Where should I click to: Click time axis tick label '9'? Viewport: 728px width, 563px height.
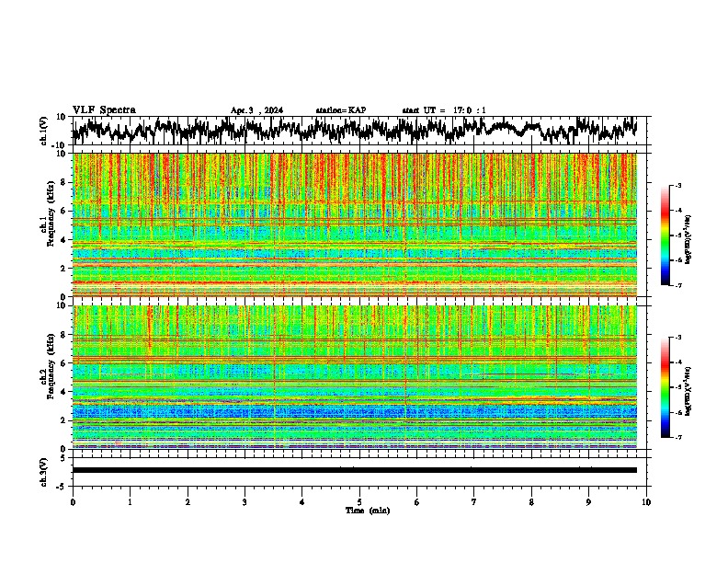point(588,502)
